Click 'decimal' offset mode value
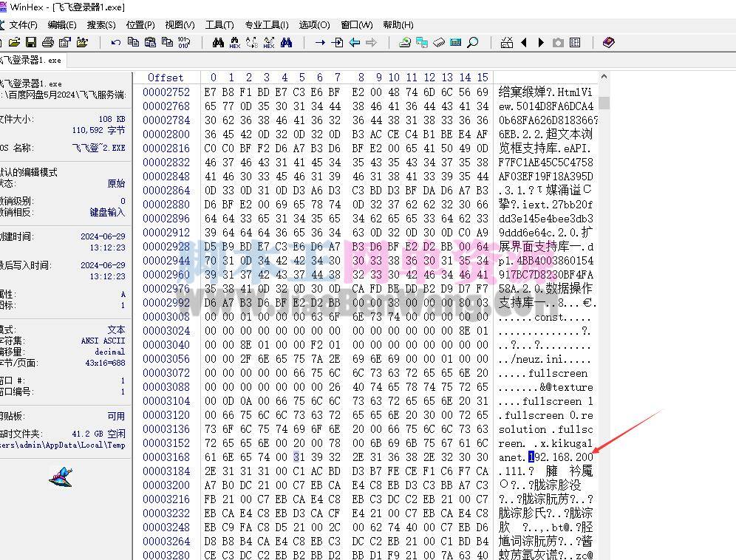The height and width of the screenshot is (560, 736). click(110, 352)
